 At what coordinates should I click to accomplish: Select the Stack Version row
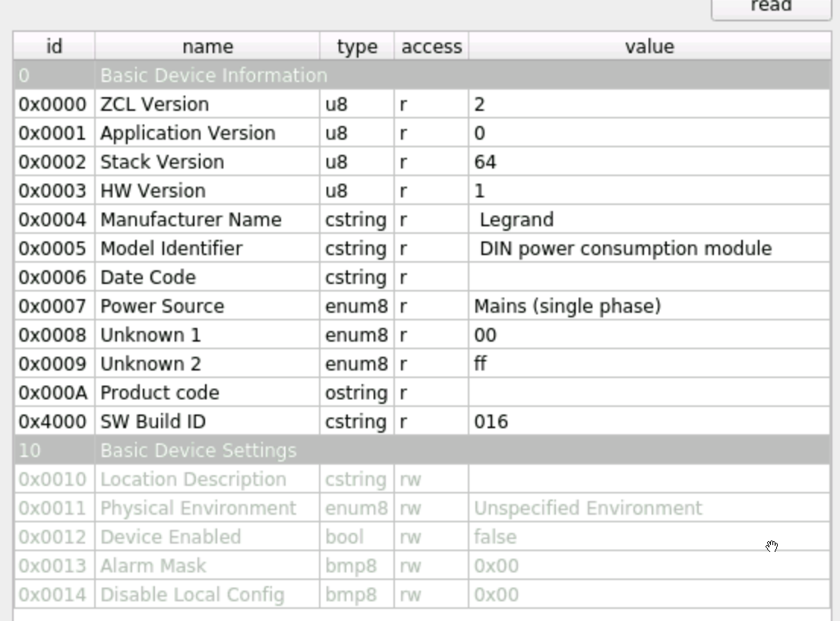point(422,162)
